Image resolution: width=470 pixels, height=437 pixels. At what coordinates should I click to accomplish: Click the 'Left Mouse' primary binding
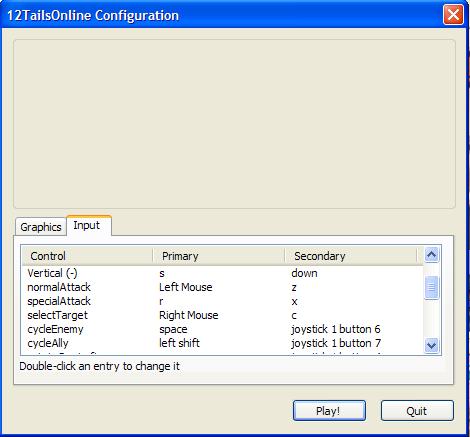[186, 287]
